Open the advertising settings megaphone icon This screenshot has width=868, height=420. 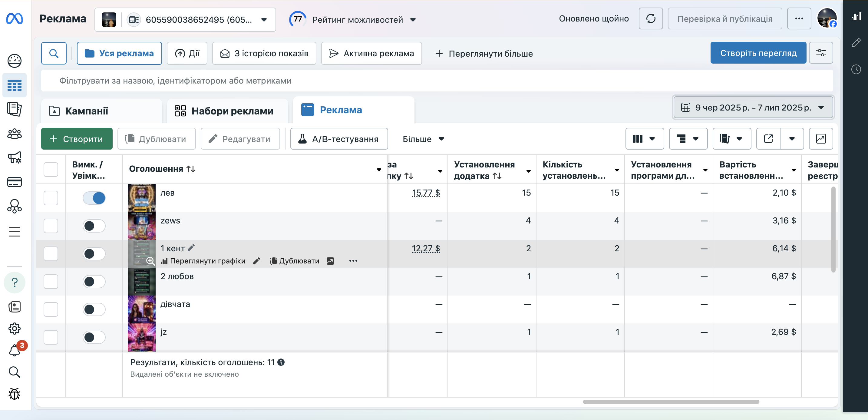tap(15, 158)
